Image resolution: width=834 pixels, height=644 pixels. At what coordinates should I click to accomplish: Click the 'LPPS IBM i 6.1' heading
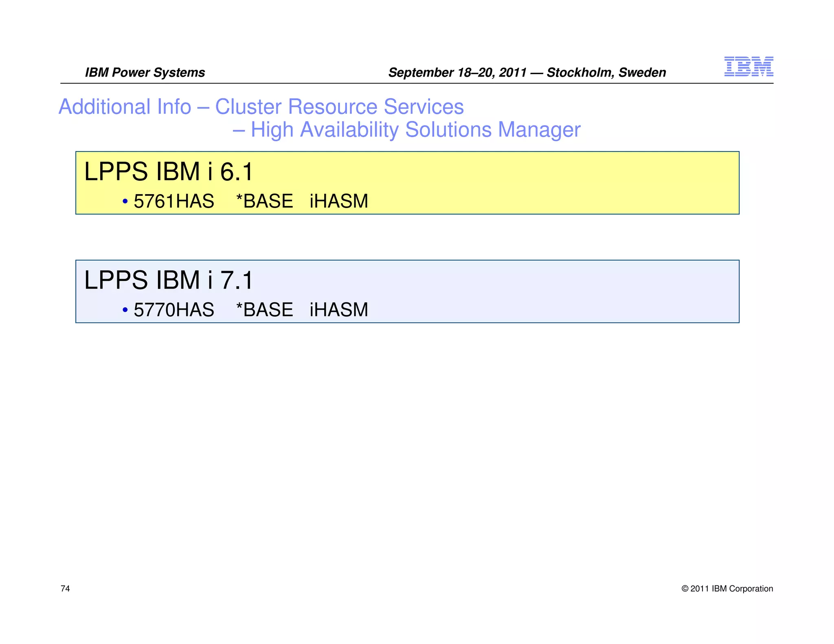point(169,171)
